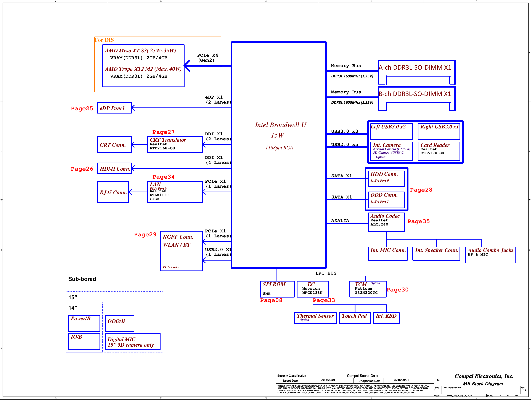Viewport: 532px width, 400px height.
Task: Select the IO/B sub-board block
Action: point(84,342)
